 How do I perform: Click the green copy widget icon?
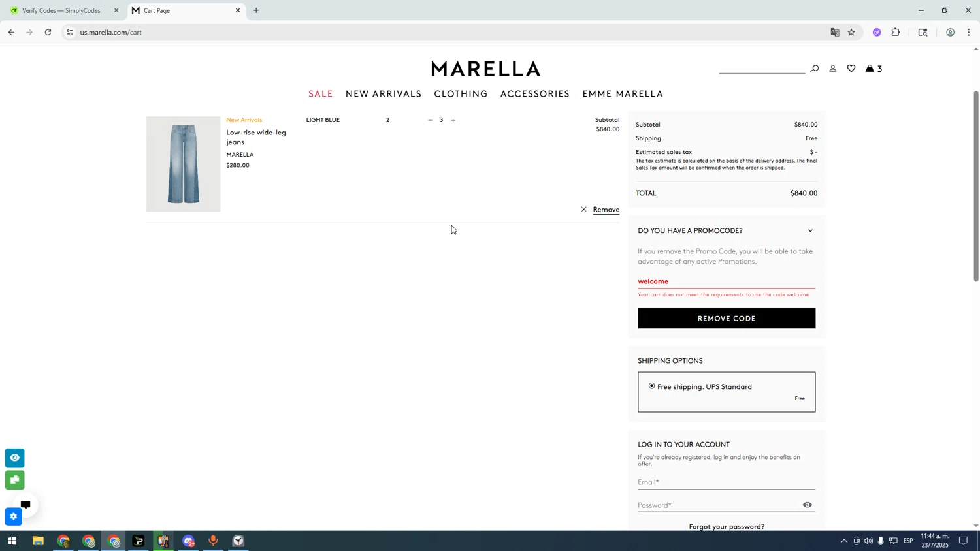pyautogui.click(x=14, y=480)
